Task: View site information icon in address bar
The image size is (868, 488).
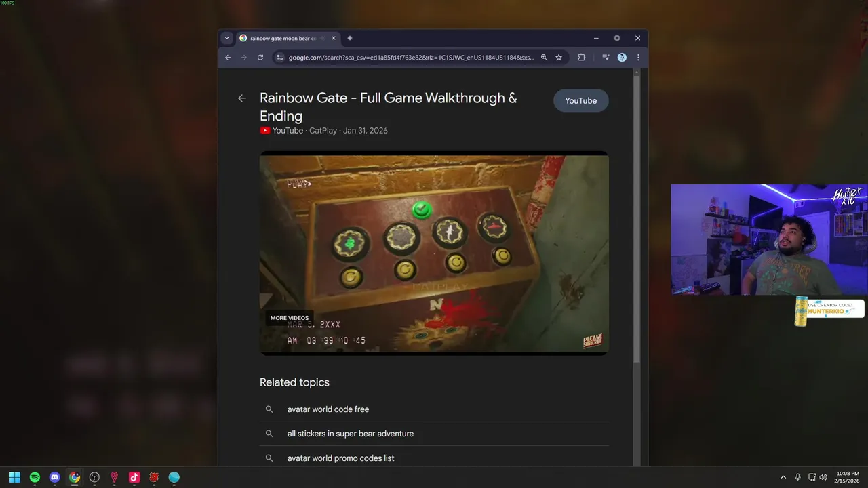Action: (x=279, y=58)
